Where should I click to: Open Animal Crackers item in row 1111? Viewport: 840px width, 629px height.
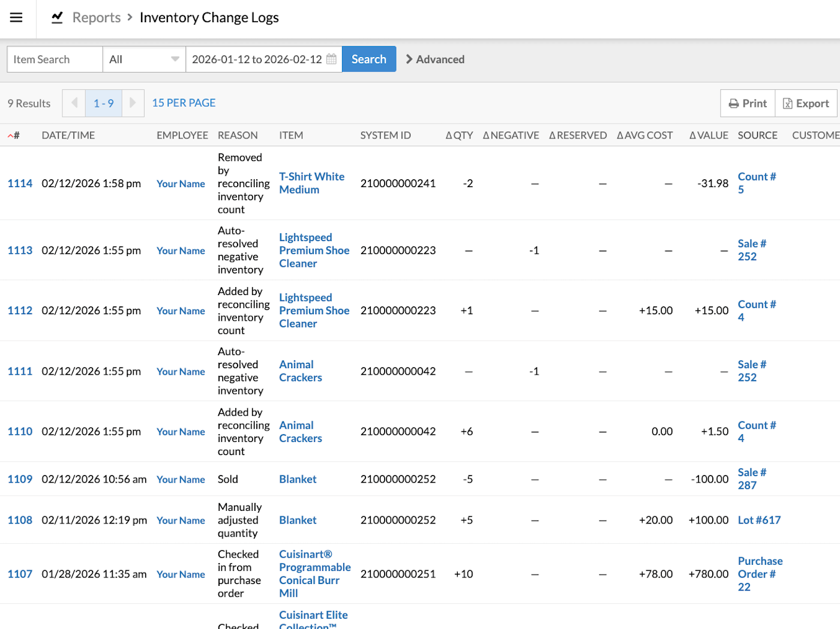tap(301, 371)
